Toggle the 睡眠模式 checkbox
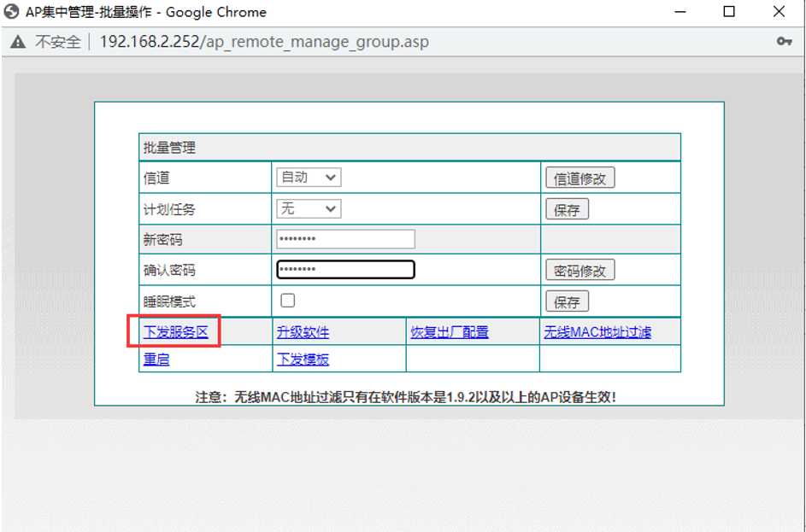 point(288,301)
